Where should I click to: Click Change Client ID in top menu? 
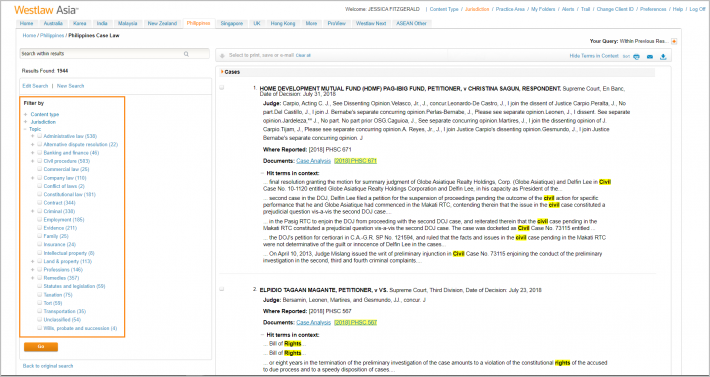coord(615,9)
